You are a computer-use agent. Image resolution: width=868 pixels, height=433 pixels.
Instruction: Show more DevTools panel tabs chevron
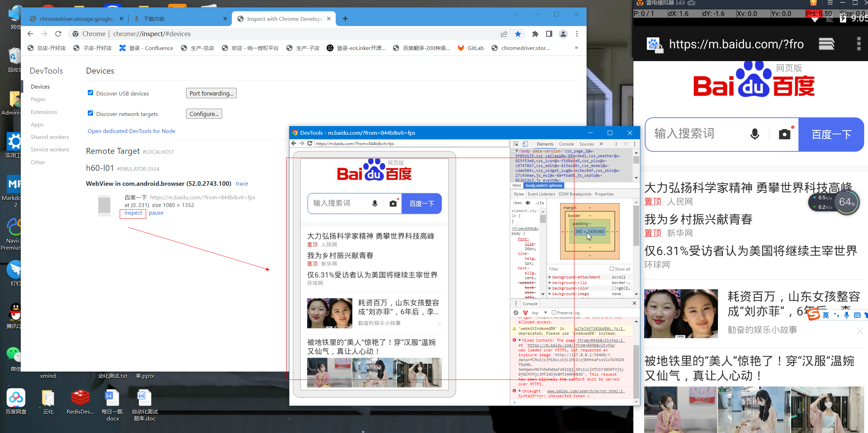(601, 144)
